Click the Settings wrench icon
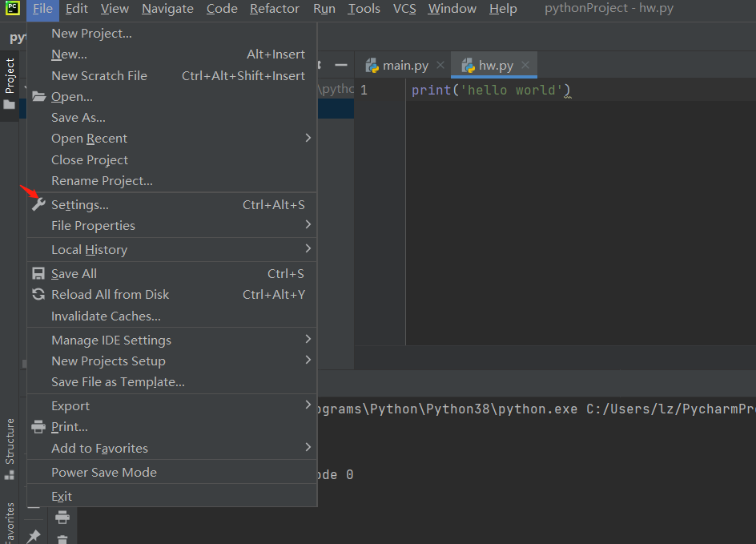The height and width of the screenshot is (544, 756). [x=38, y=204]
